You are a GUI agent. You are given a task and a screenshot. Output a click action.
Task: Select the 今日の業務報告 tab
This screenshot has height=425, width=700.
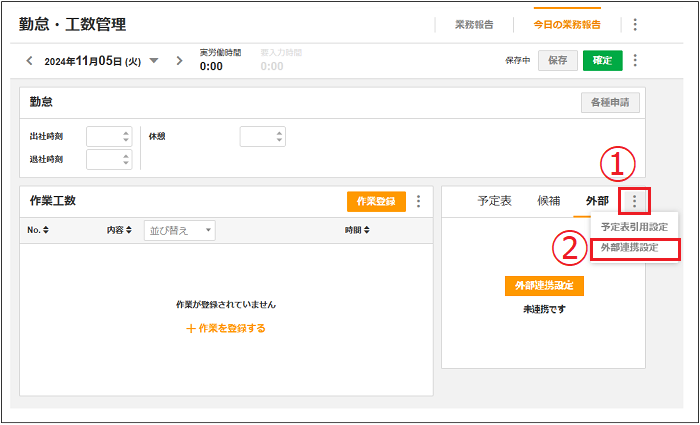pyautogui.click(x=567, y=25)
